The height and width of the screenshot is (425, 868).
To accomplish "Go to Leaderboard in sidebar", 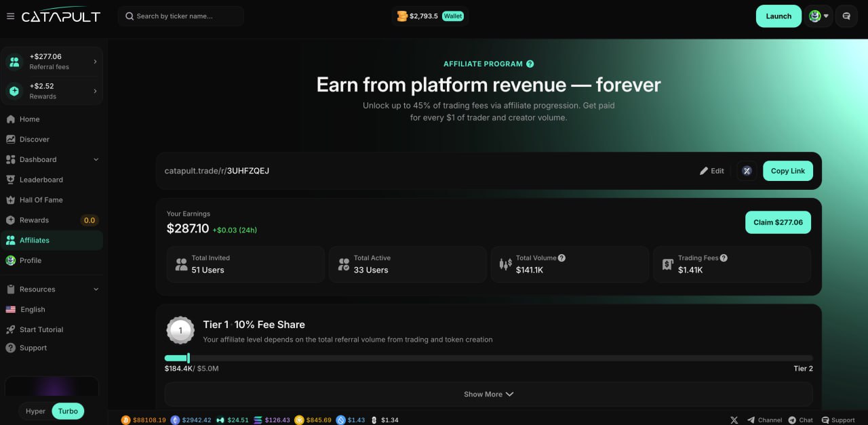I will 41,180.
